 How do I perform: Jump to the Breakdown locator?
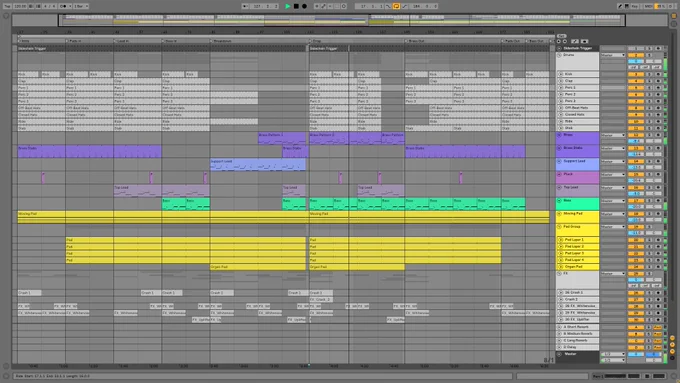[x=222, y=41]
